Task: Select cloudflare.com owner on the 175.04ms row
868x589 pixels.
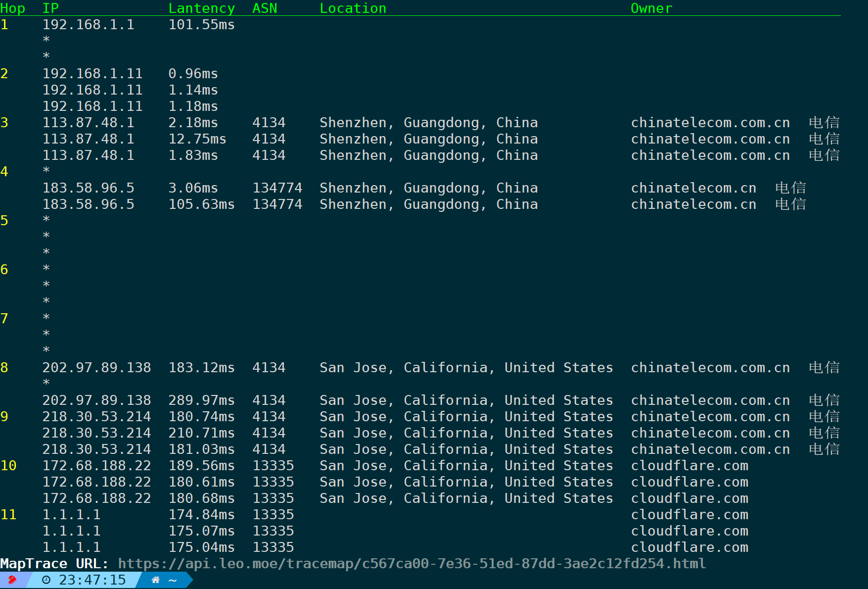Action: coord(689,547)
